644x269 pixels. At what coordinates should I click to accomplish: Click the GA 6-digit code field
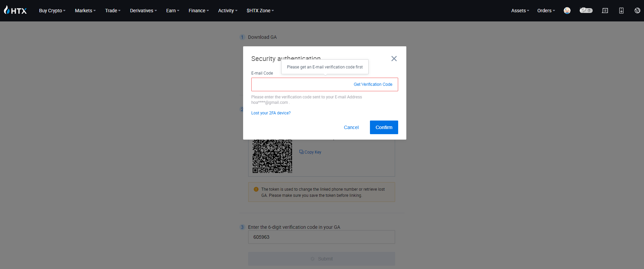click(322, 237)
